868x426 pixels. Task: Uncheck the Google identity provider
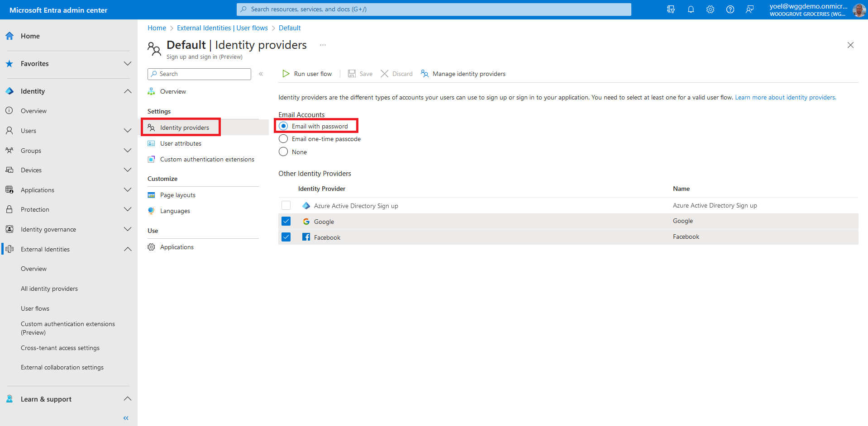(x=286, y=221)
